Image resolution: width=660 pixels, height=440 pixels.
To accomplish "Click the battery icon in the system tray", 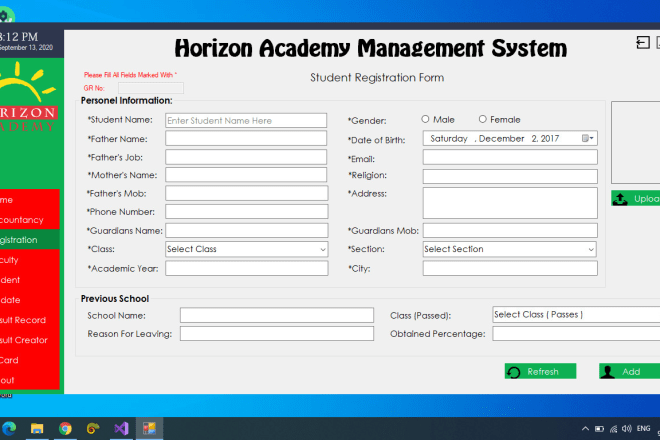I will tap(599, 429).
